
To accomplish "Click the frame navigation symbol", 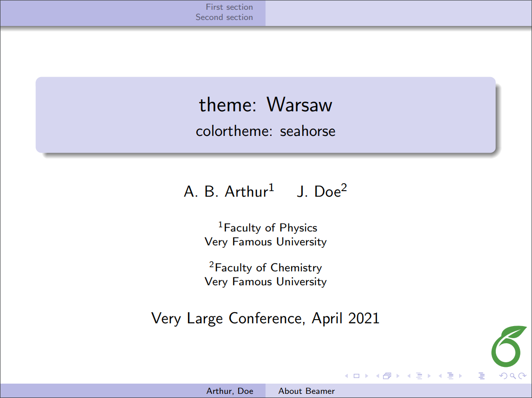I will click(388, 376).
